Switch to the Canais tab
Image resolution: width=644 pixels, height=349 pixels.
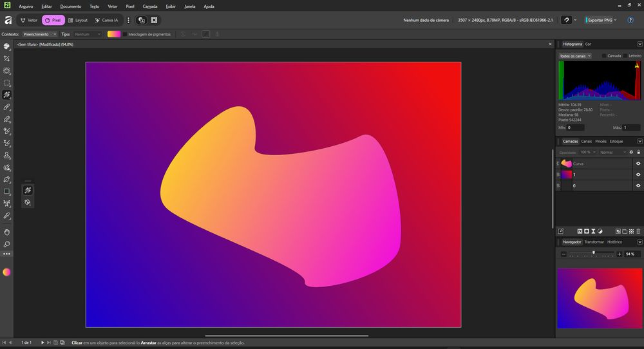586,141
